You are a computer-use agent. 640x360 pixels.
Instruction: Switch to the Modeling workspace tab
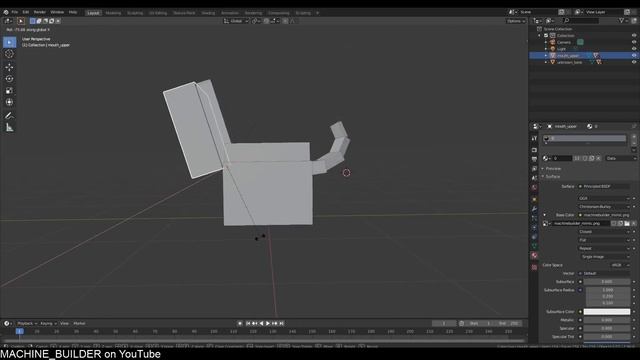[x=113, y=13]
